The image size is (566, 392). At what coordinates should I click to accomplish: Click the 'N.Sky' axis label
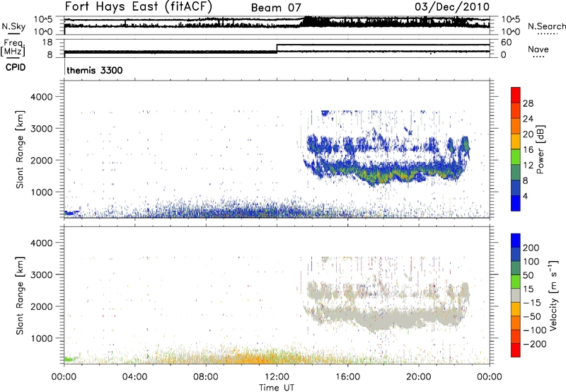pos(13,26)
